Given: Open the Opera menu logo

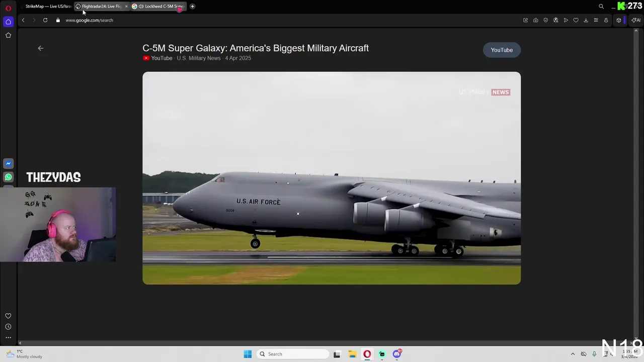Looking at the screenshot, I should (8, 8).
